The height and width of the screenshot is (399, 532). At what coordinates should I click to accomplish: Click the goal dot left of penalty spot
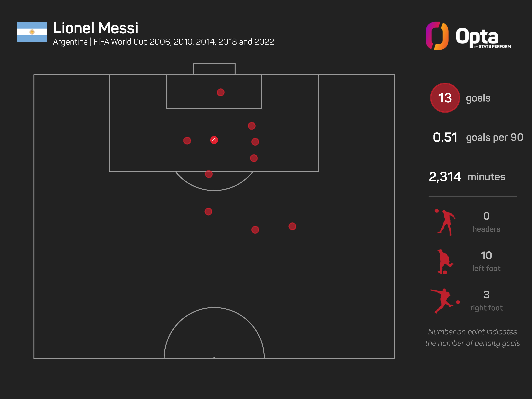click(x=187, y=141)
